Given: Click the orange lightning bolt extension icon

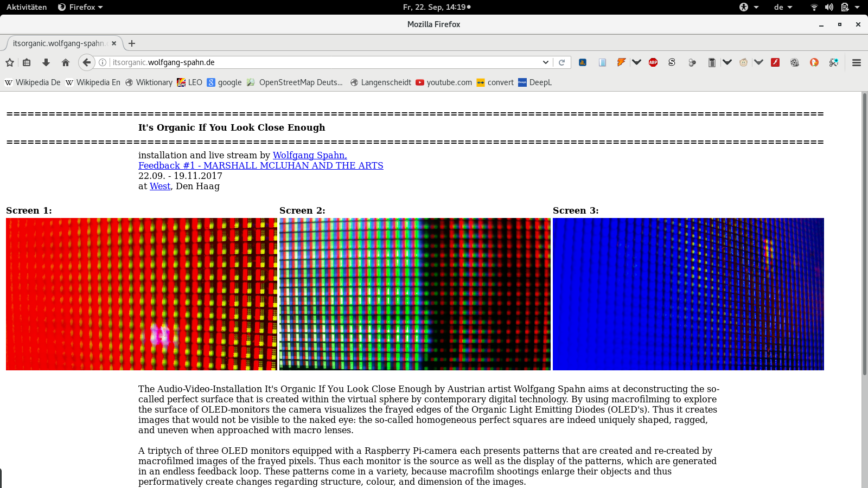Looking at the screenshot, I should click(x=621, y=62).
